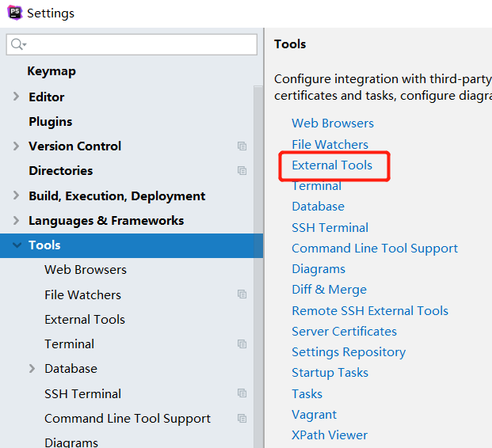Click the PhpStorm logo icon in title bar
This screenshot has height=448, width=492.
(x=15, y=13)
